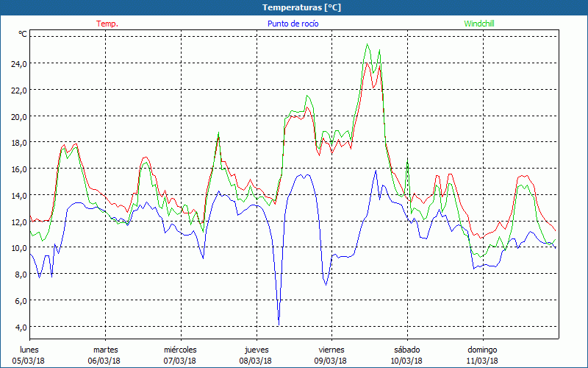The height and width of the screenshot is (368, 588).
Task: Click the viernes day label
Action: tap(331, 350)
